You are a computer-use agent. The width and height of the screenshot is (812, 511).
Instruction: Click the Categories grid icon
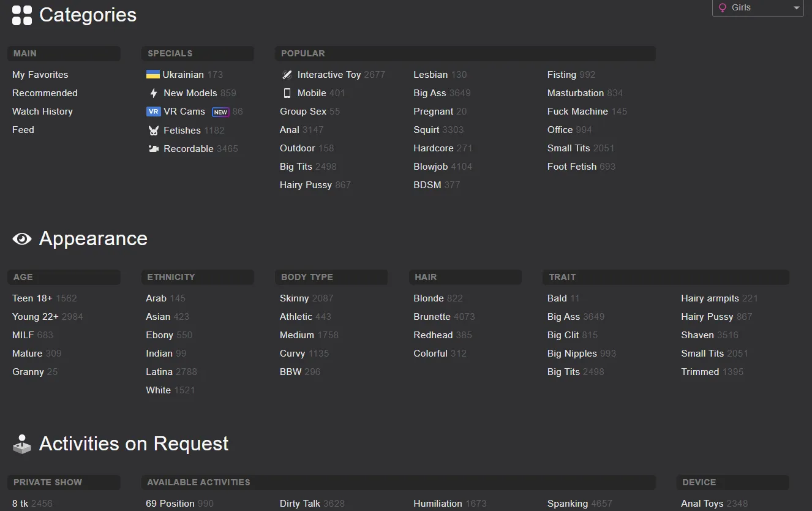tap(22, 15)
